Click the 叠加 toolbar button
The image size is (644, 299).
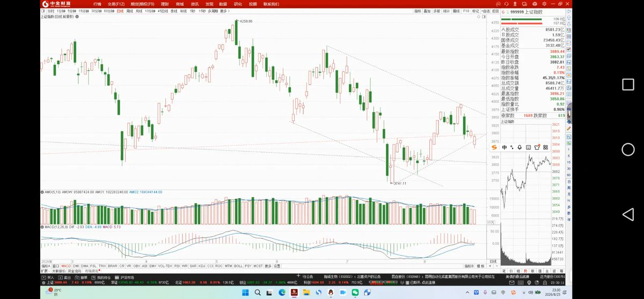click(427, 11)
